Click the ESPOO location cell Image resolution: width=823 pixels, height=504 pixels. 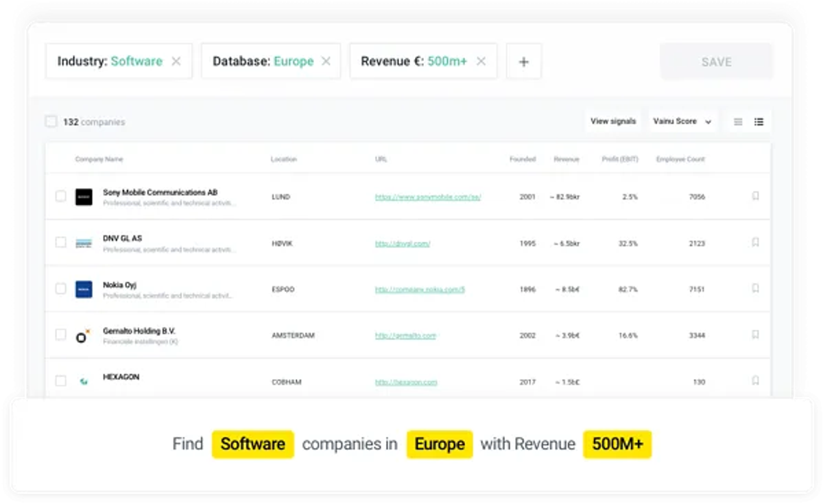click(283, 289)
